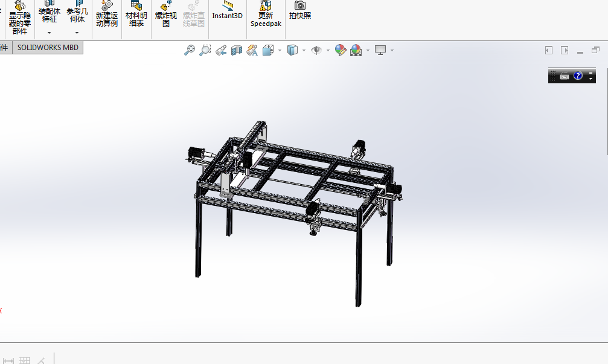This screenshot has width=608, height=364.
Task: Open the Display Style dropdown arrow
Action: [304, 50]
